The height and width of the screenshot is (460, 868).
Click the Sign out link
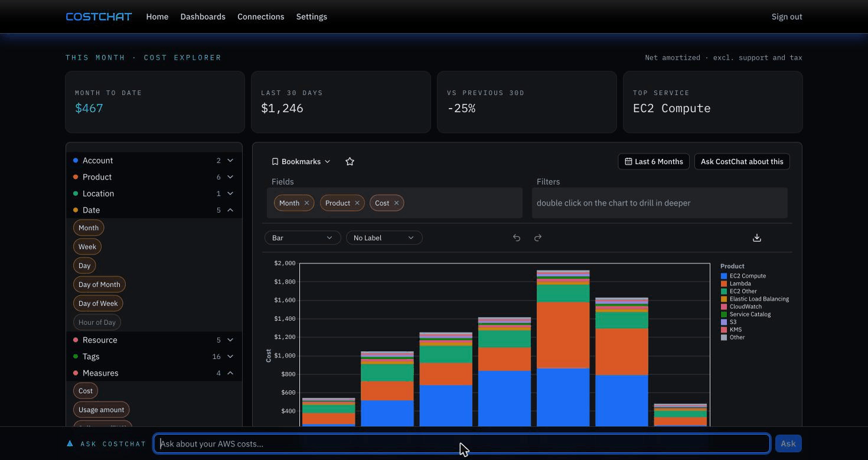point(787,17)
